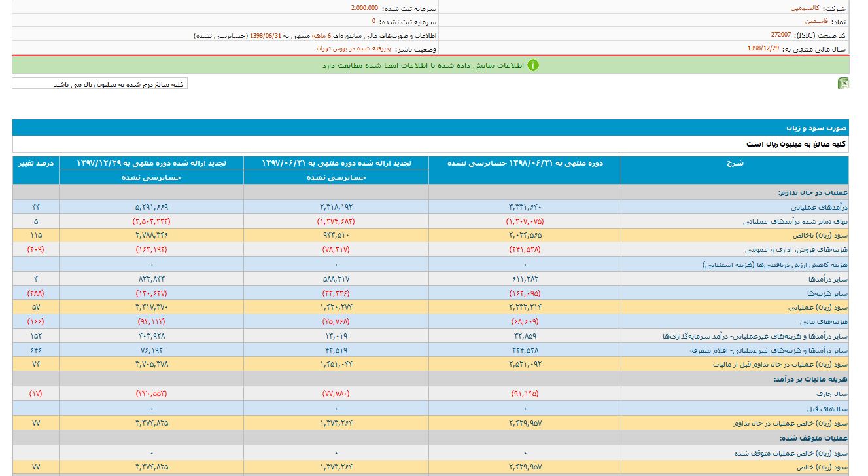This screenshot has width=868, height=476.
Task: Click the operating profit value ۲,۲۳۲,۳۱۴
Action: (525, 308)
